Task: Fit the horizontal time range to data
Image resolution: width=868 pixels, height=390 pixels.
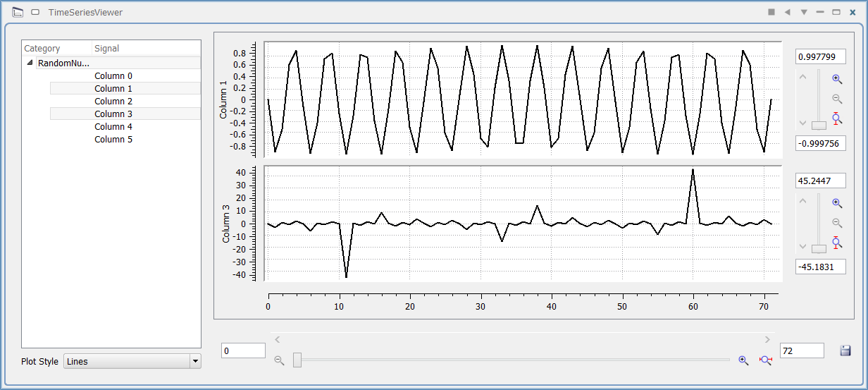Action: click(x=766, y=360)
